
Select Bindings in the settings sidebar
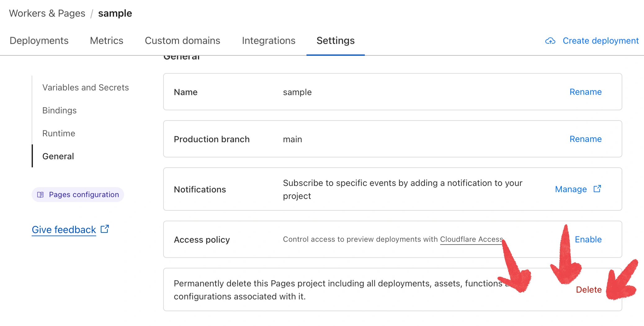point(59,110)
